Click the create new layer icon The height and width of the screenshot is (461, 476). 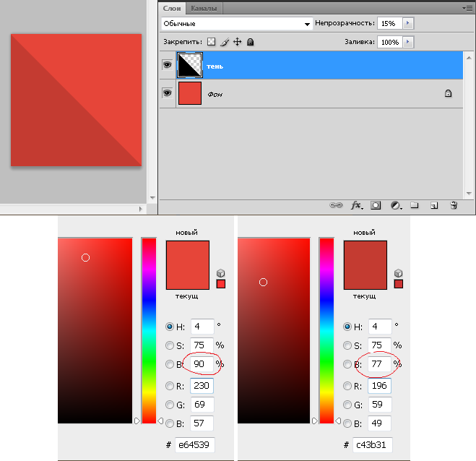tap(434, 205)
